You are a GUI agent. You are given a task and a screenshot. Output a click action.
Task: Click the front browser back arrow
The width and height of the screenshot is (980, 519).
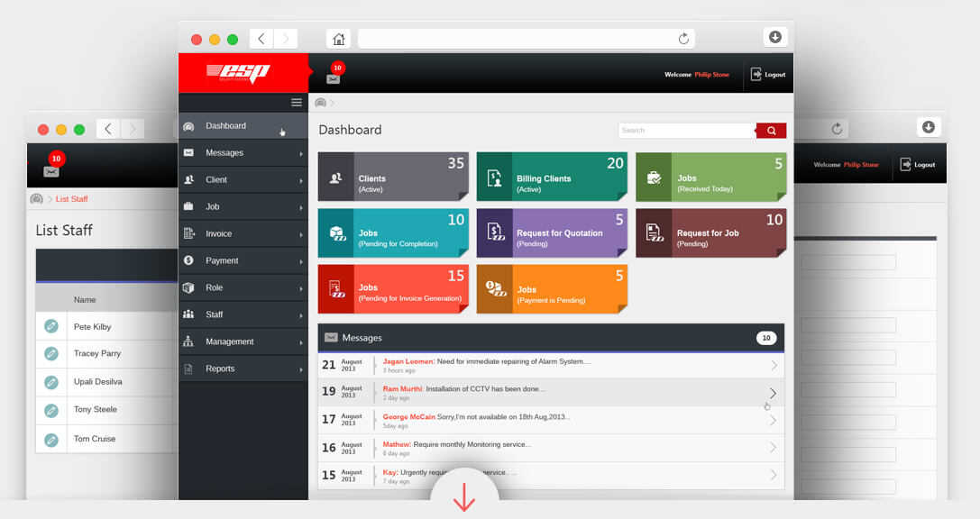(261, 39)
